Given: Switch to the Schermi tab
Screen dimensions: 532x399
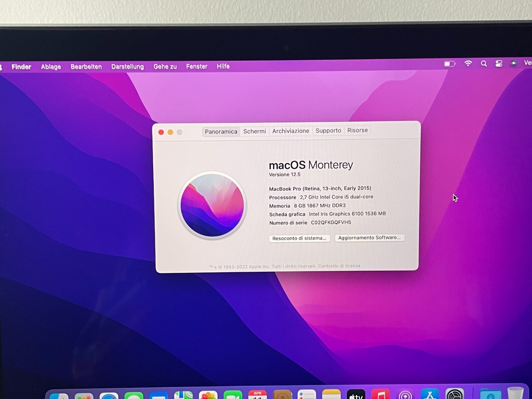Looking at the screenshot, I should (255, 131).
